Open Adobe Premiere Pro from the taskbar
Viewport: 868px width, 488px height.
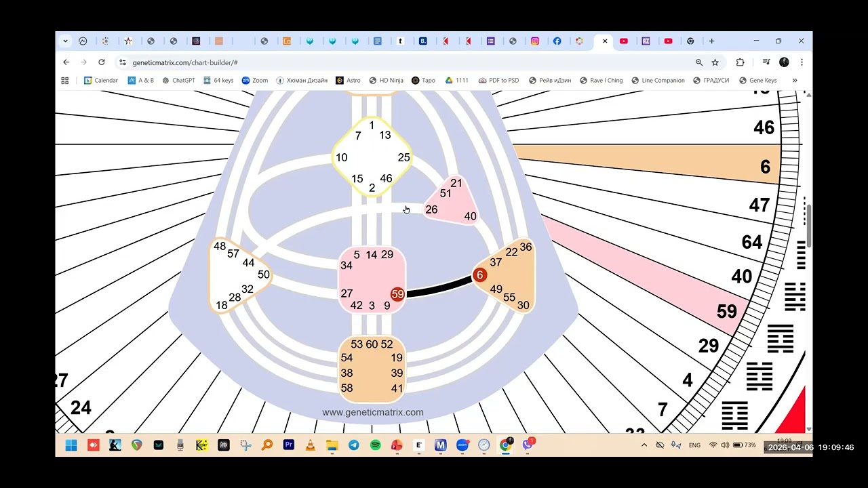[x=289, y=445]
